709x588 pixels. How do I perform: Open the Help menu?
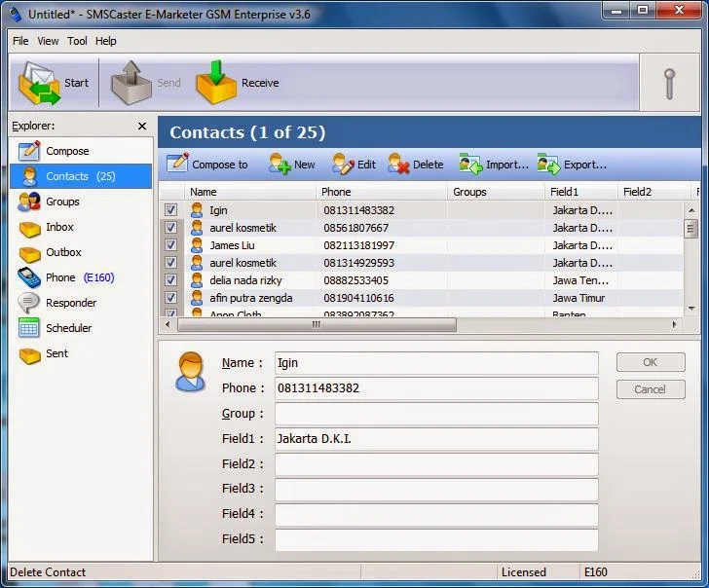(106, 41)
